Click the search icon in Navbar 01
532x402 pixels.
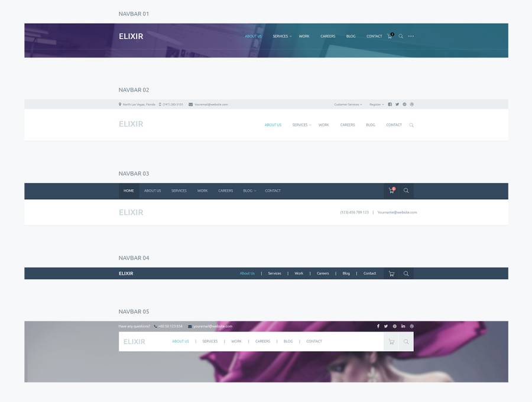pos(401,36)
